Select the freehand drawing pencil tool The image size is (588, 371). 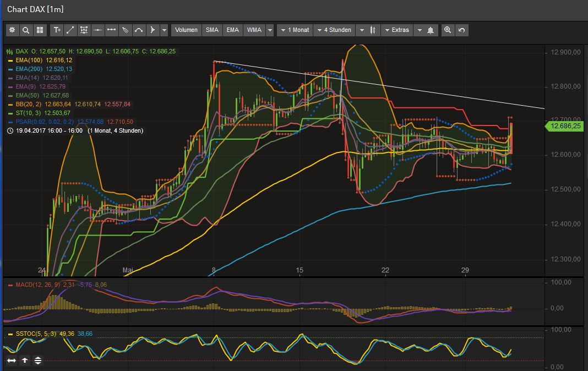pos(125,30)
